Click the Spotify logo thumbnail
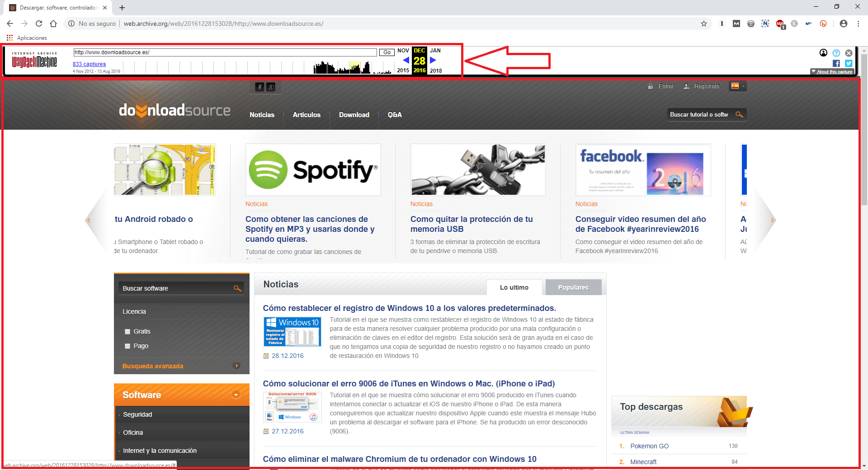This screenshot has height=470, width=868. [x=313, y=170]
